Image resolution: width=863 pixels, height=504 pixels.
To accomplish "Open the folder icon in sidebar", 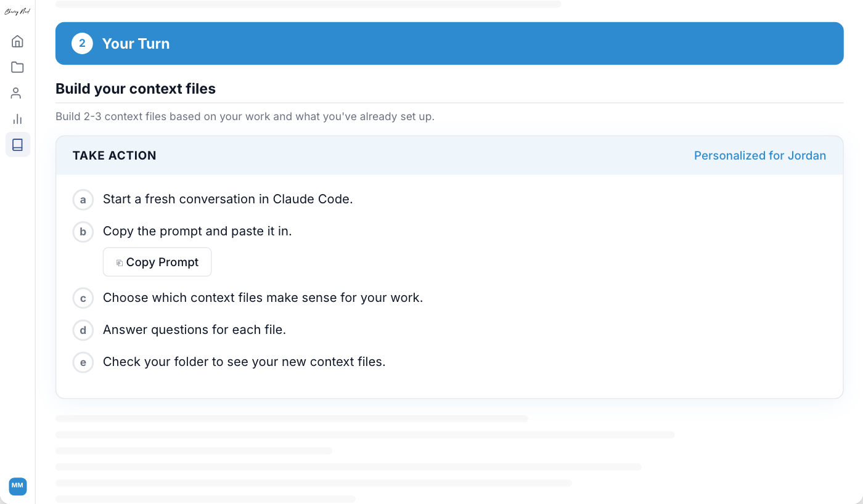I will point(17,67).
